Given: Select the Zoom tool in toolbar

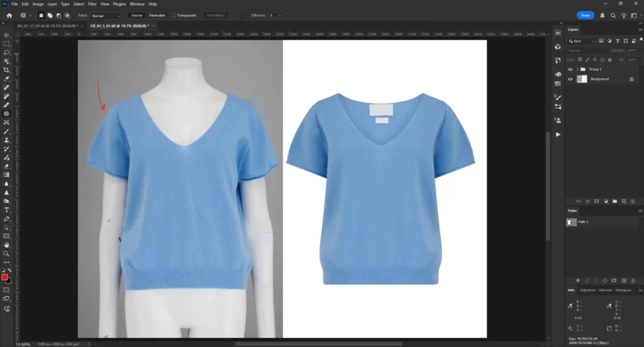Looking at the screenshot, I should click(x=6, y=253).
